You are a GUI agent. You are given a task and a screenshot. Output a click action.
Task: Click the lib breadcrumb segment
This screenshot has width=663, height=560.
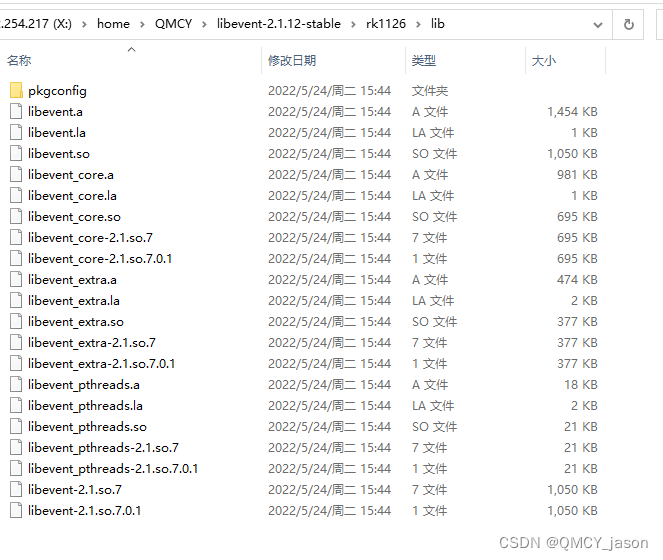click(x=438, y=24)
